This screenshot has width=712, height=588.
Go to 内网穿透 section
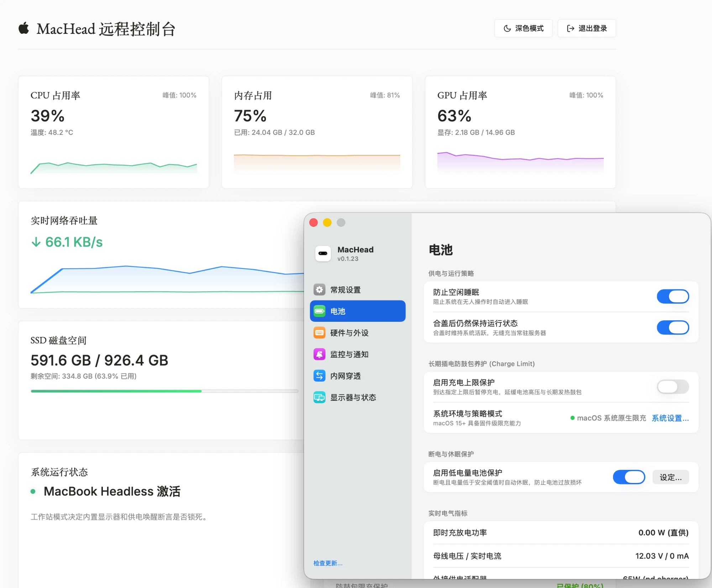pos(358,376)
